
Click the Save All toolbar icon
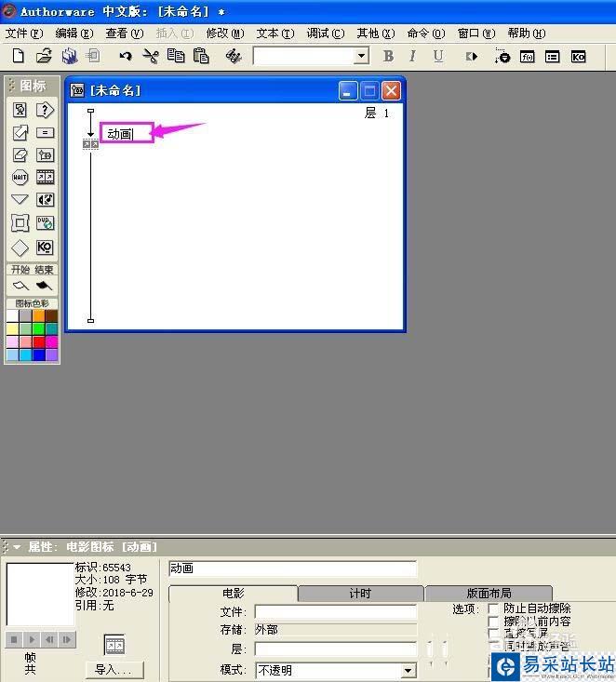click(x=69, y=56)
